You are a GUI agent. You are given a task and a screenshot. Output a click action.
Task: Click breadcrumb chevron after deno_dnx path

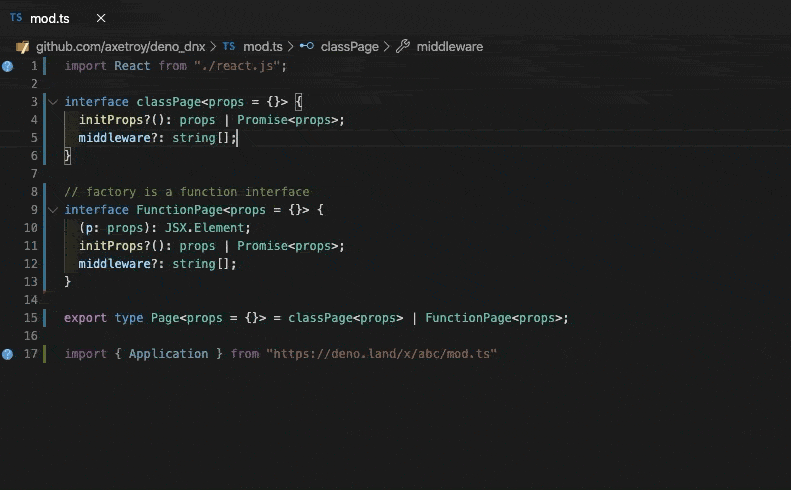pyautogui.click(x=214, y=47)
